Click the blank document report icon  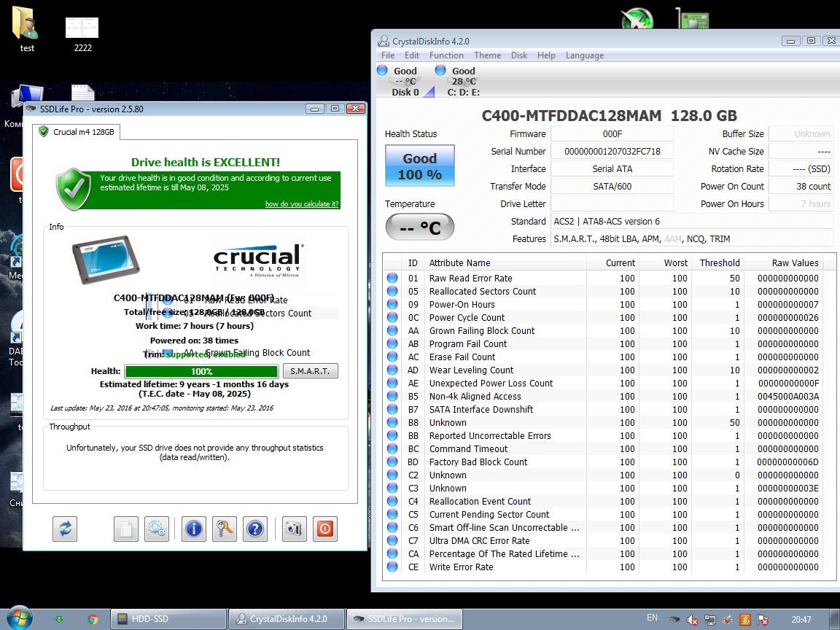tap(125, 529)
